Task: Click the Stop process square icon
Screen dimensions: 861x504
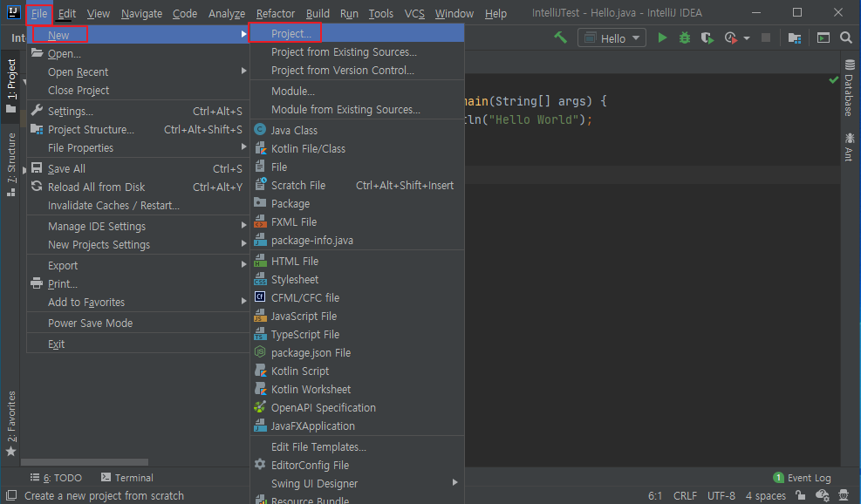Action: (x=765, y=37)
